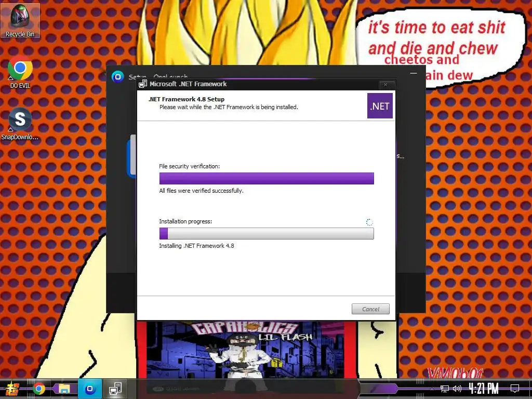Click the spinning busy indicator near Installation progress
532x399 pixels.
pos(369,222)
